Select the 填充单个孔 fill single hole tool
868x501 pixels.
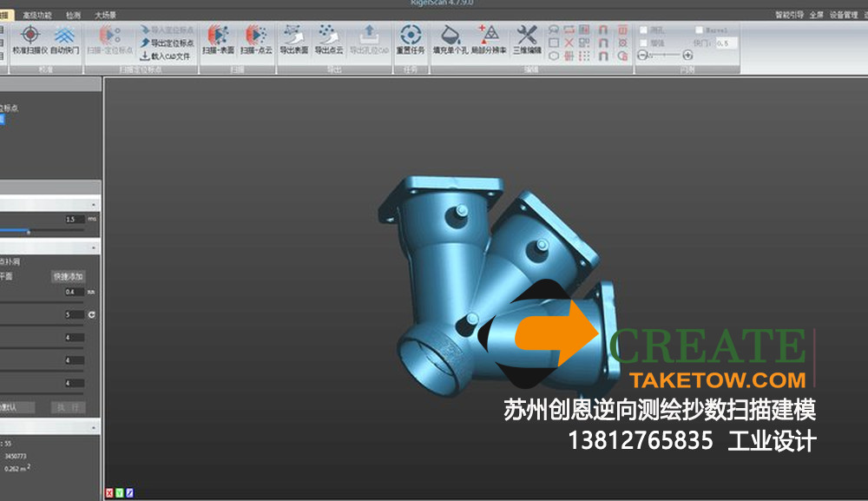[x=450, y=39]
